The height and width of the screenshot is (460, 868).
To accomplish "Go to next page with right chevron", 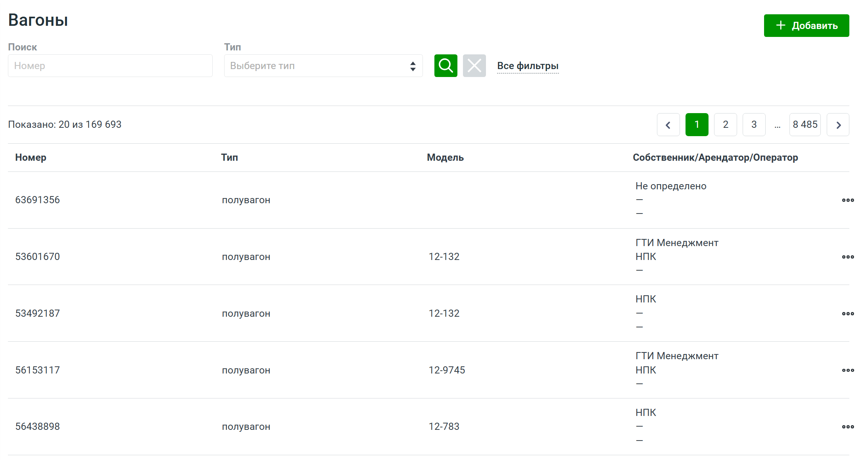I will point(838,125).
